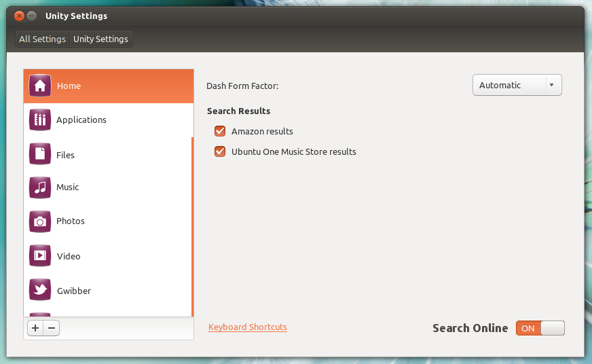Click the Search Results heading
592x364 pixels.
click(x=238, y=111)
